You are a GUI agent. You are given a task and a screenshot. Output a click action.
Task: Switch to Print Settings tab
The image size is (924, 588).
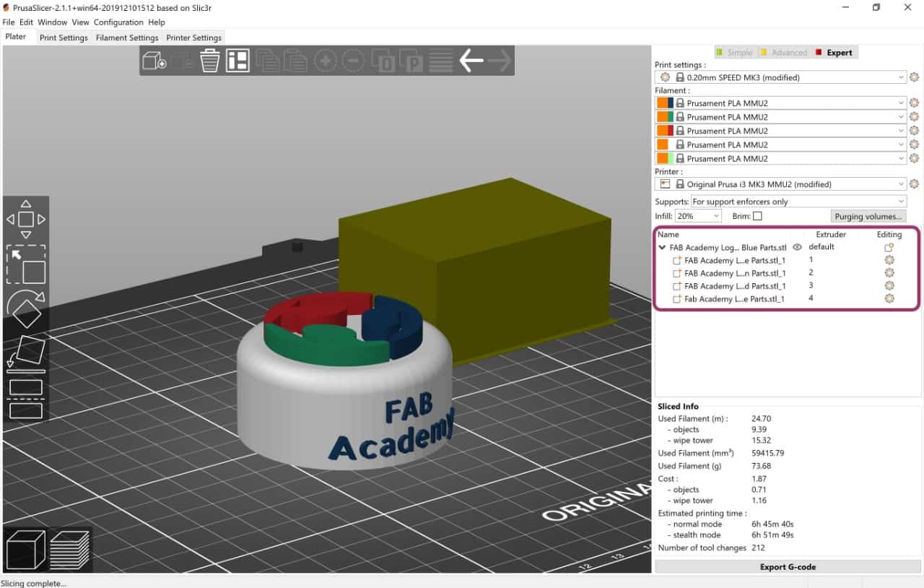click(64, 38)
